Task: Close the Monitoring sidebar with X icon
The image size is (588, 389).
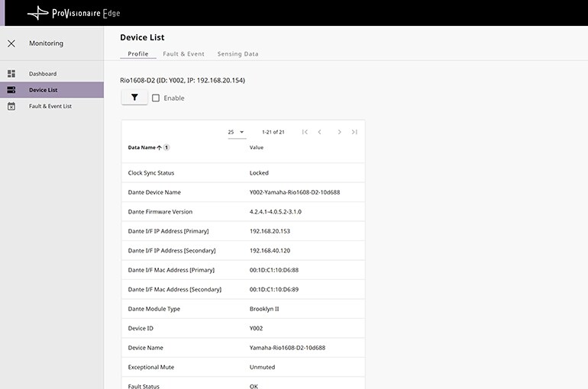Action: (x=11, y=43)
